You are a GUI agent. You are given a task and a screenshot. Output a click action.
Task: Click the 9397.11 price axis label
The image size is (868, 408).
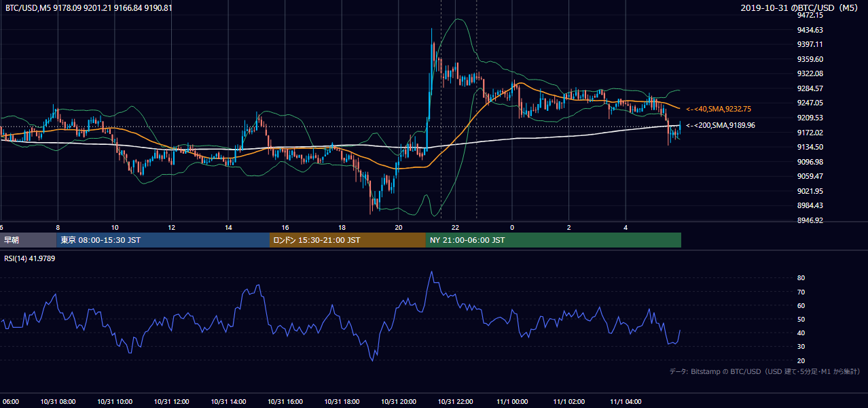tap(810, 44)
